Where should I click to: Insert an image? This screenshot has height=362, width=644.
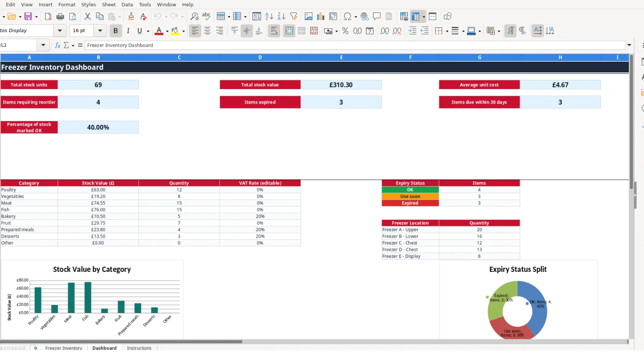(x=309, y=17)
